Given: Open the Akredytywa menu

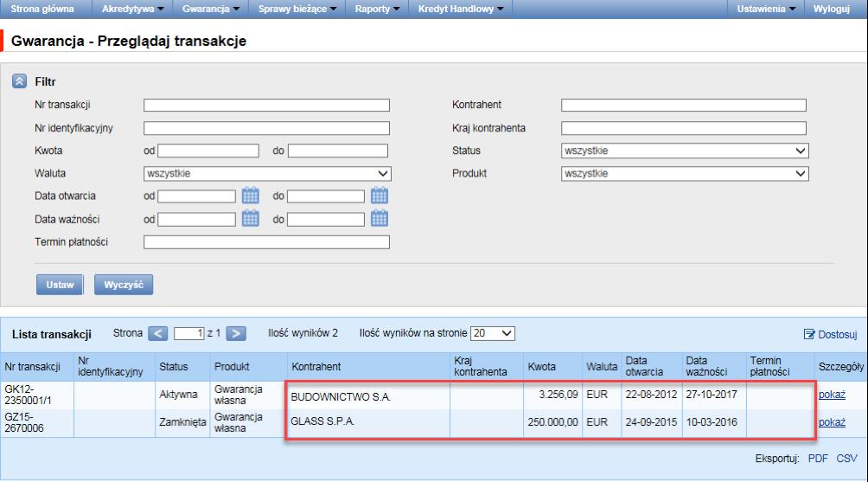Looking at the screenshot, I should (133, 9).
